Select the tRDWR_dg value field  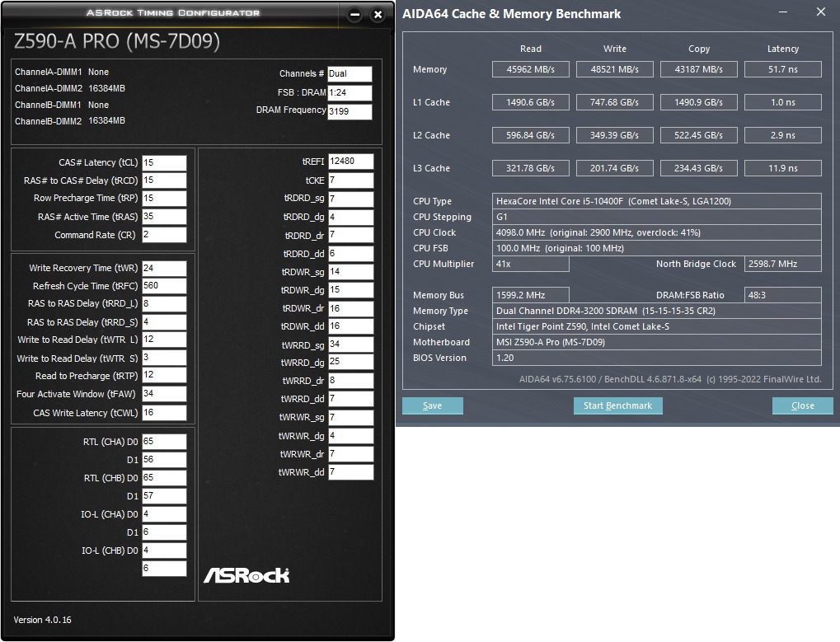351,289
